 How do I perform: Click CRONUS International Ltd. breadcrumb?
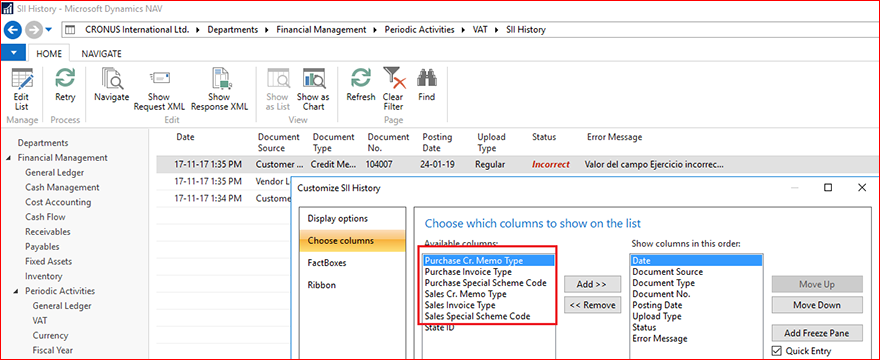pos(138,30)
